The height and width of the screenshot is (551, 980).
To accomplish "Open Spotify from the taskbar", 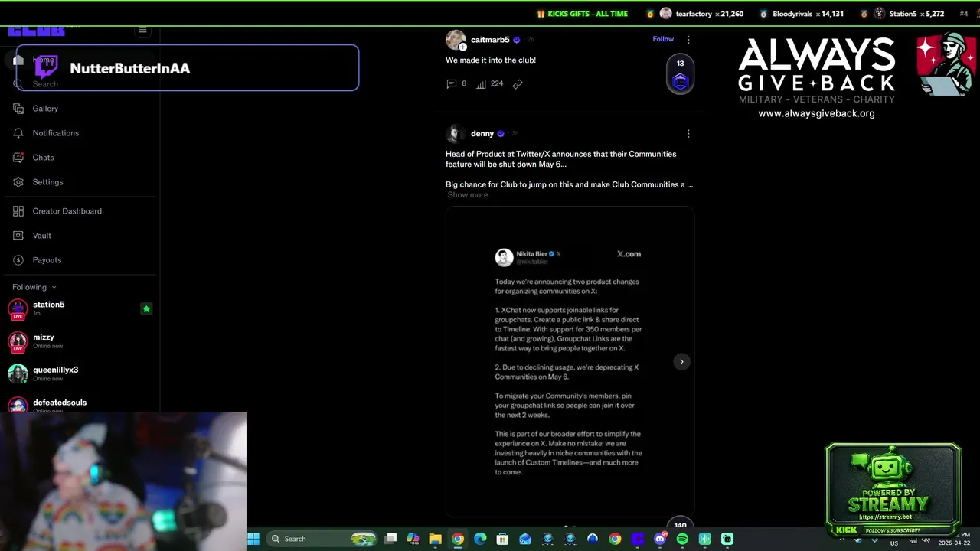I will click(x=682, y=539).
